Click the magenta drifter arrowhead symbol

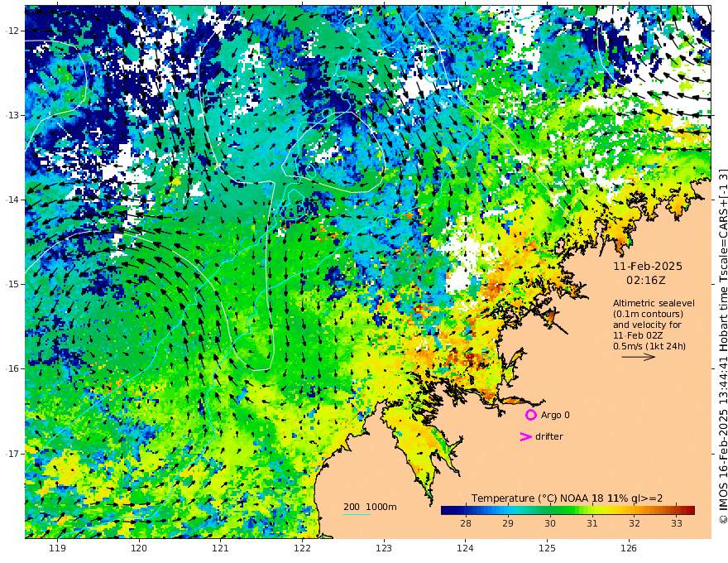coord(525,436)
